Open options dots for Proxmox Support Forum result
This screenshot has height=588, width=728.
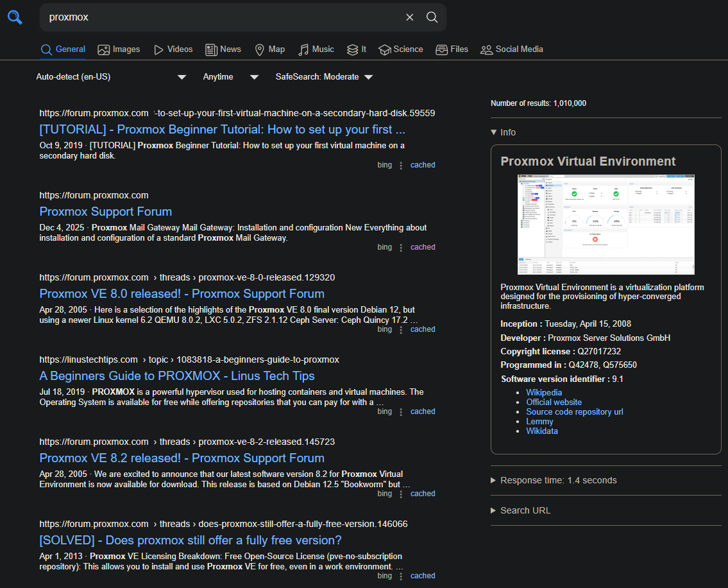coord(401,248)
